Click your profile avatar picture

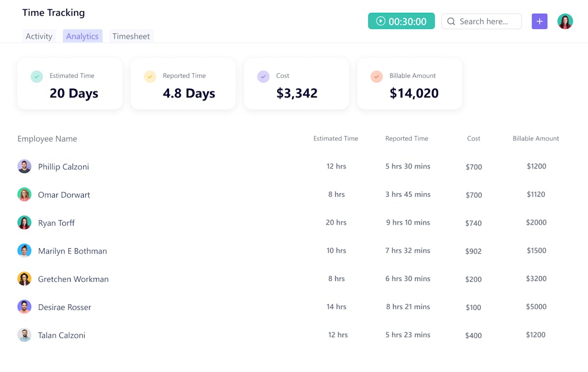(565, 21)
